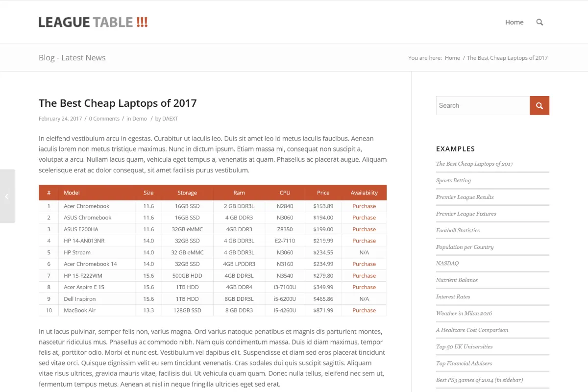This screenshot has width=588, height=392.
Task: Open the DAEXT author link
Action: pos(170,119)
